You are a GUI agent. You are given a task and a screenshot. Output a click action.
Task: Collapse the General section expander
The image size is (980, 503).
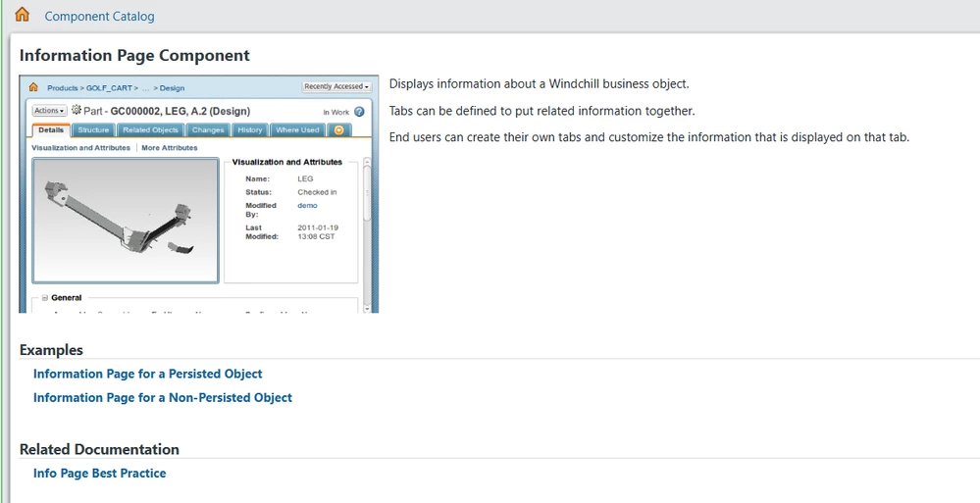pyautogui.click(x=44, y=298)
